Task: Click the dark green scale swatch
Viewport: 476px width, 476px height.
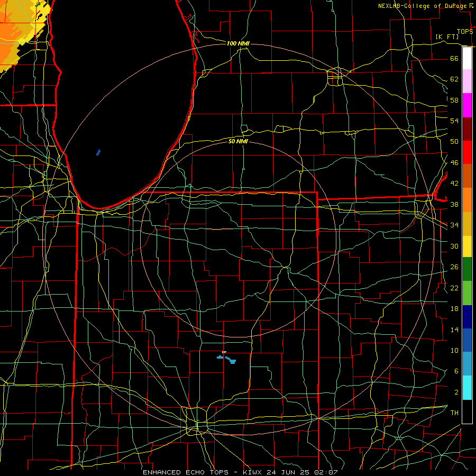Action: tap(467, 269)
